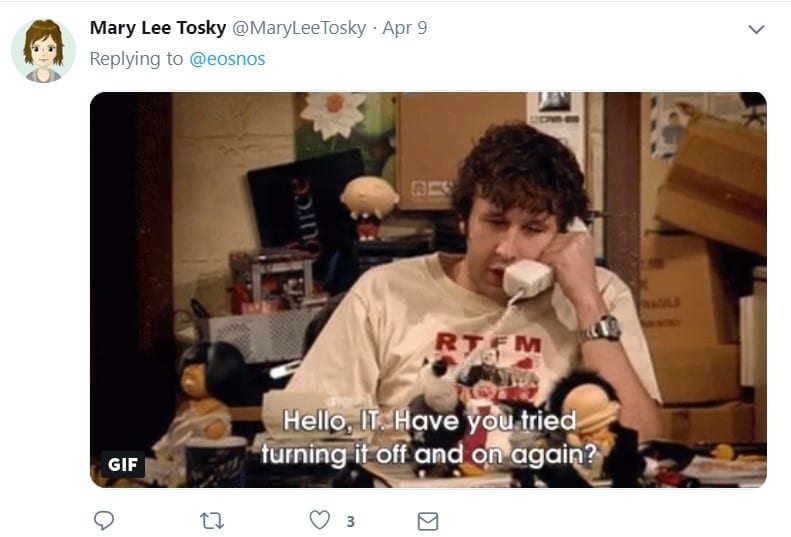Click the 'Replying to' text
The height and width of the screenshot is (537, 791).
pyautogui.click(x=136, y=59)
